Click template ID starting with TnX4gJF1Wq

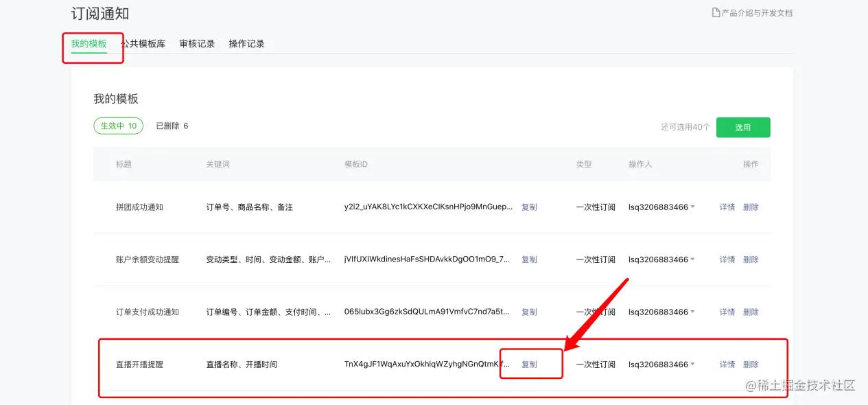click(x=427, y=364)
